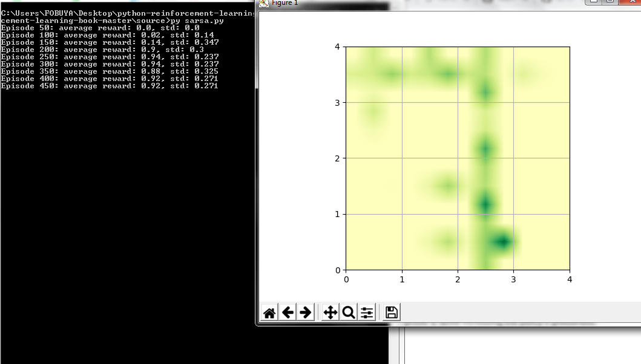Click the Episode 300 output line
641x364 pixels.
[x=110, y=64]
